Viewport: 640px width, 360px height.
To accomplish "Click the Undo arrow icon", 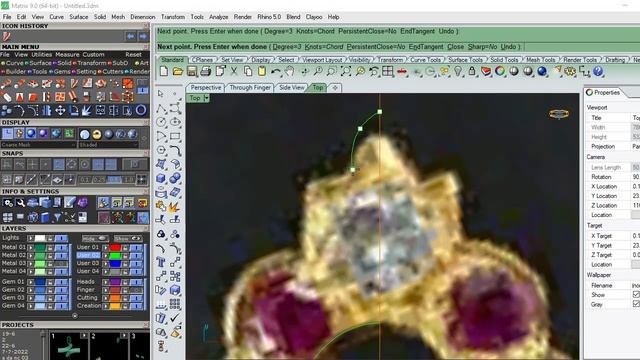I will pos(276,71).
